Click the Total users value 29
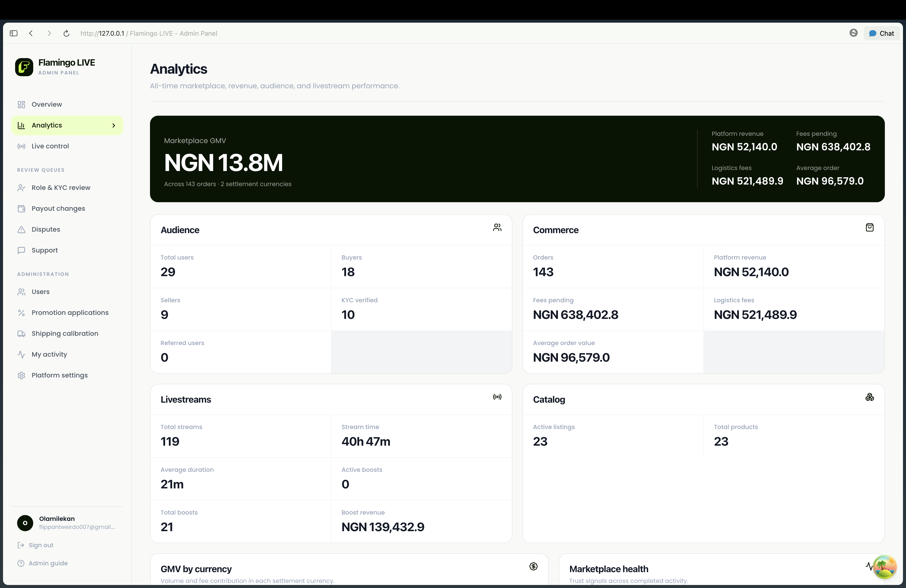Image resolution: width=906 pixels, height=588 pixels. pyautogui.click(x=168, y=272)
